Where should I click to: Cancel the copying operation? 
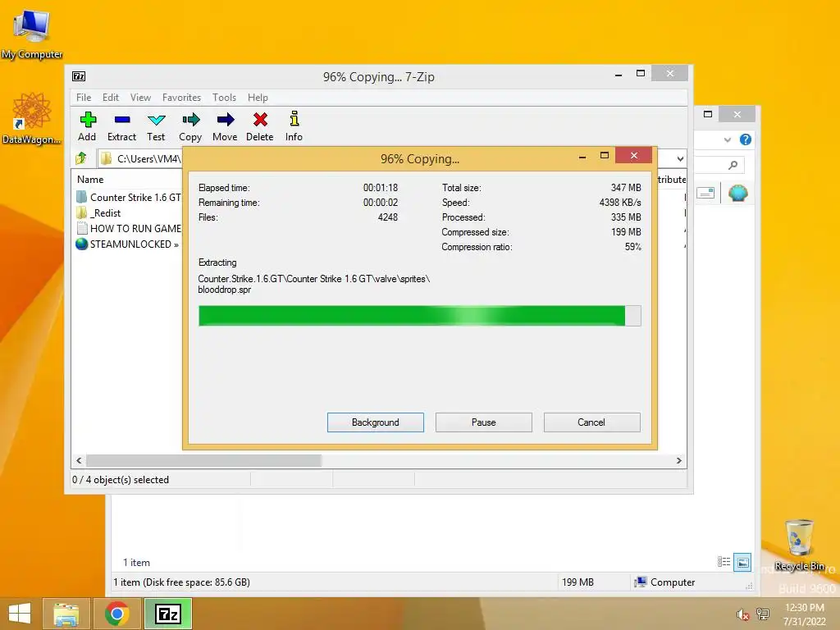coord(591,422)
